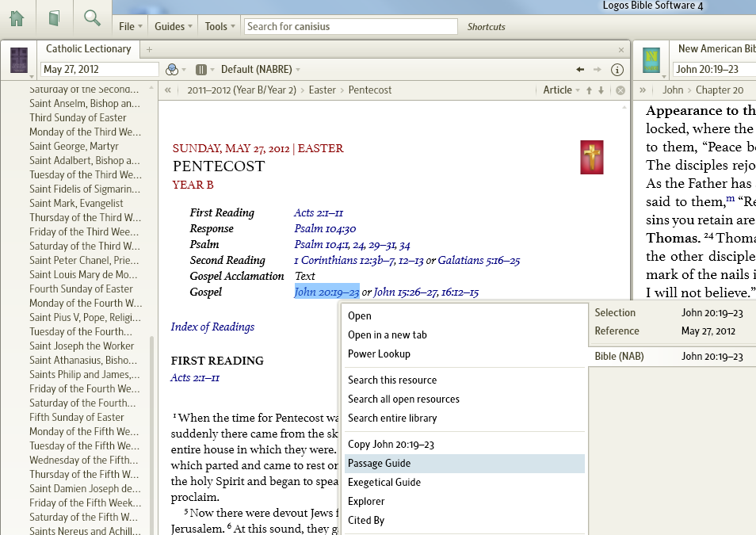
Task: Click the May 27, 2012 date field
Action: pos(99,70)
